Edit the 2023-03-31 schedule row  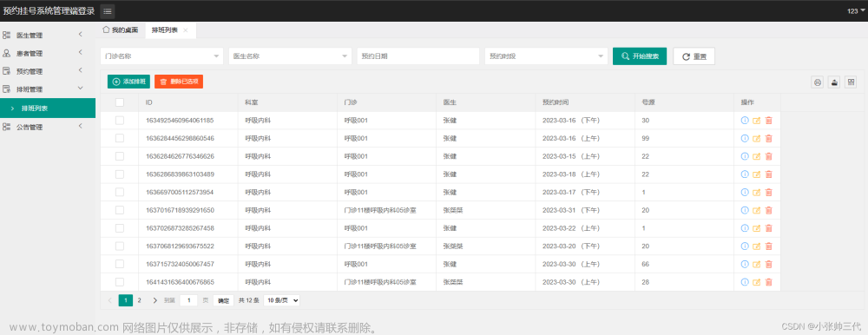(x=757, y=210)
